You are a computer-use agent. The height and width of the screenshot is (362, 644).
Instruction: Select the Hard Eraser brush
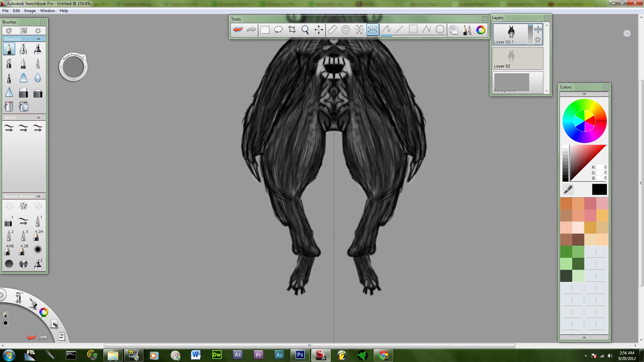tap(23, 93)
